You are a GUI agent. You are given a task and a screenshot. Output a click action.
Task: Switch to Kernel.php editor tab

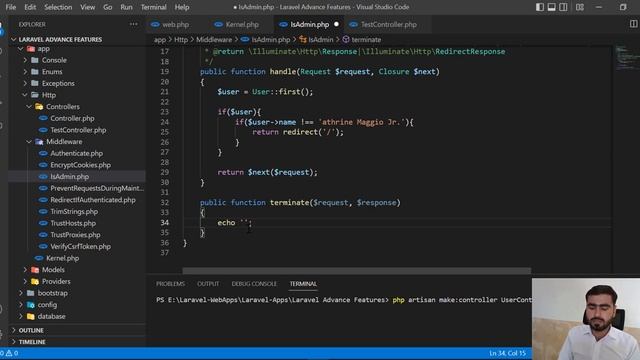click(242, 24)
